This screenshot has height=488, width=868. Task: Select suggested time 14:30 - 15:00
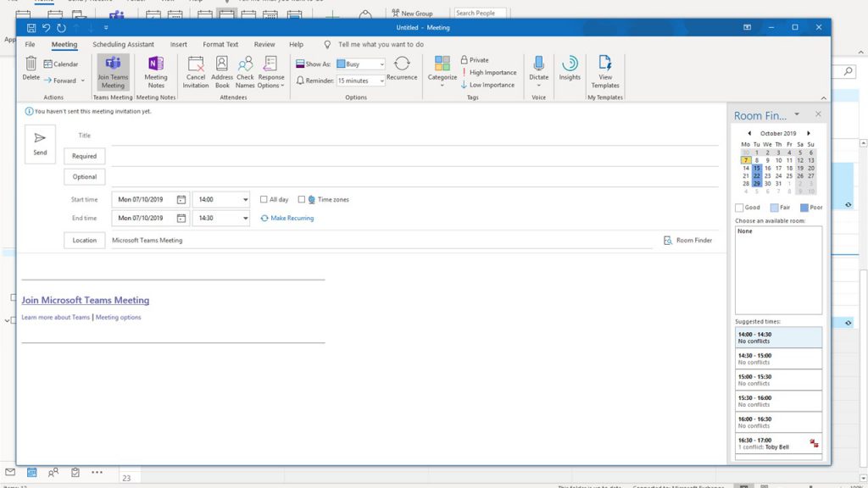778,359
